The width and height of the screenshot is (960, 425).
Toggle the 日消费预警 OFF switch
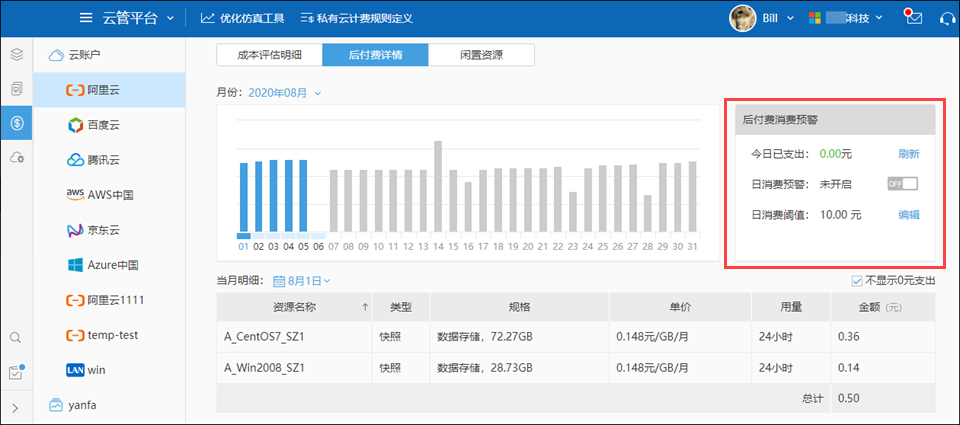902,183
